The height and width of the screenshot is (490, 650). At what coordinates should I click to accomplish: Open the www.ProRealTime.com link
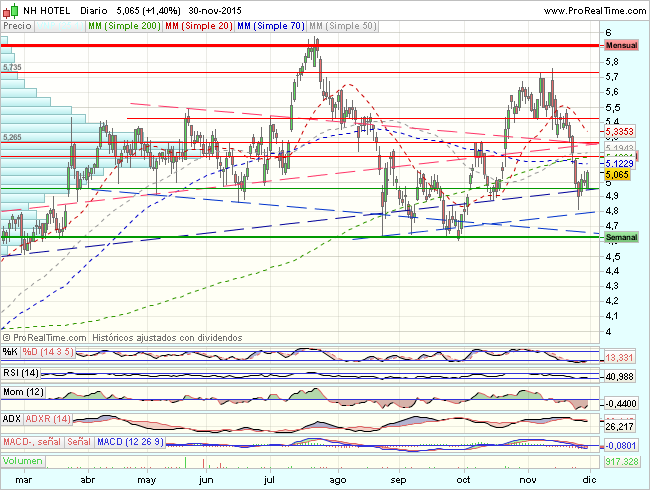(591, 9)
